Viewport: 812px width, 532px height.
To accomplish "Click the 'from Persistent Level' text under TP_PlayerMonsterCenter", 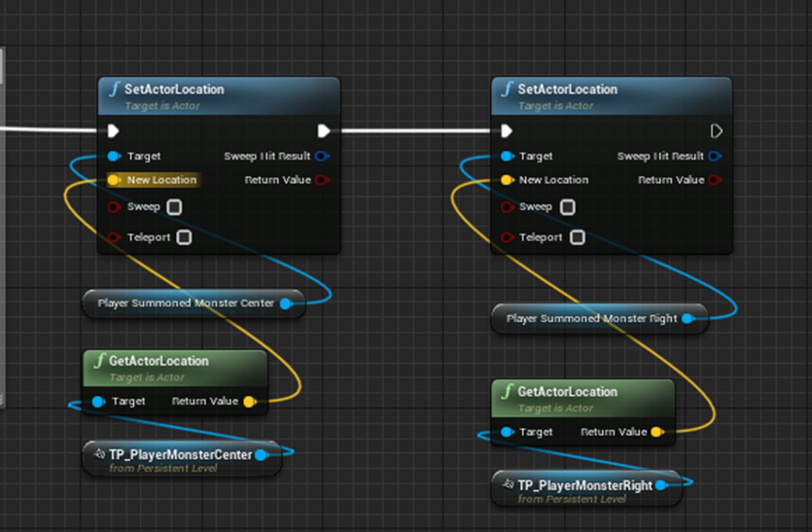I will click(x=162, y=468).
